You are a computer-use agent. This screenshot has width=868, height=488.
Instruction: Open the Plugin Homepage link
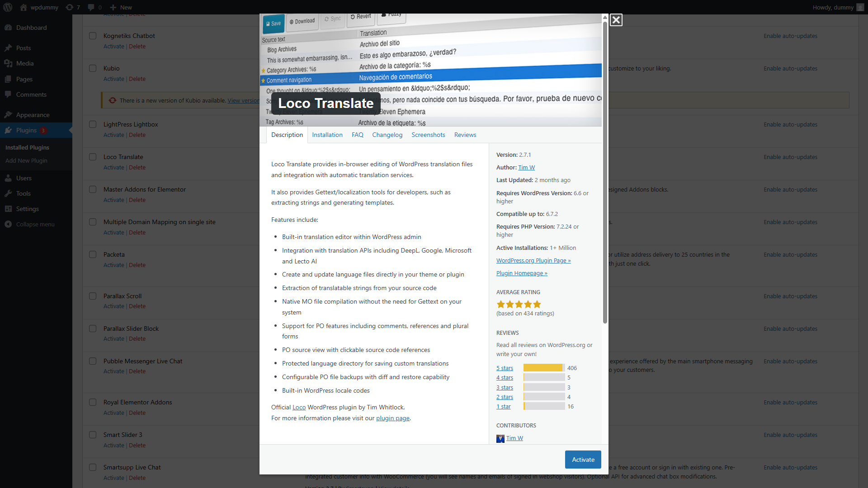click(522, 273)
